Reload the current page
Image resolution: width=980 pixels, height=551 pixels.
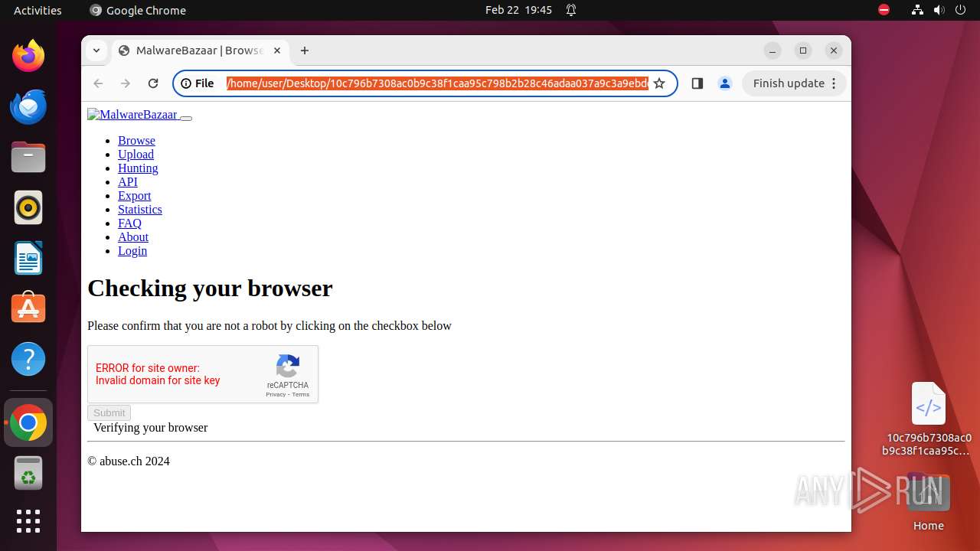click(x=153, y=83)
